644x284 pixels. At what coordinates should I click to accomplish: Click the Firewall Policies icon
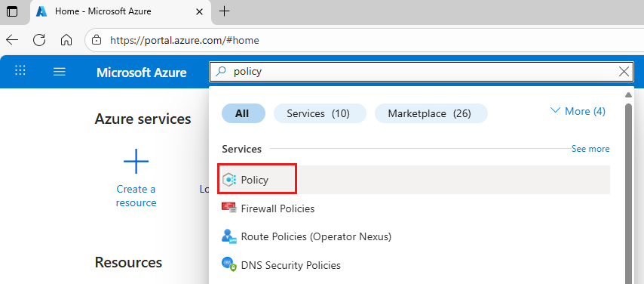coord(229,208)
